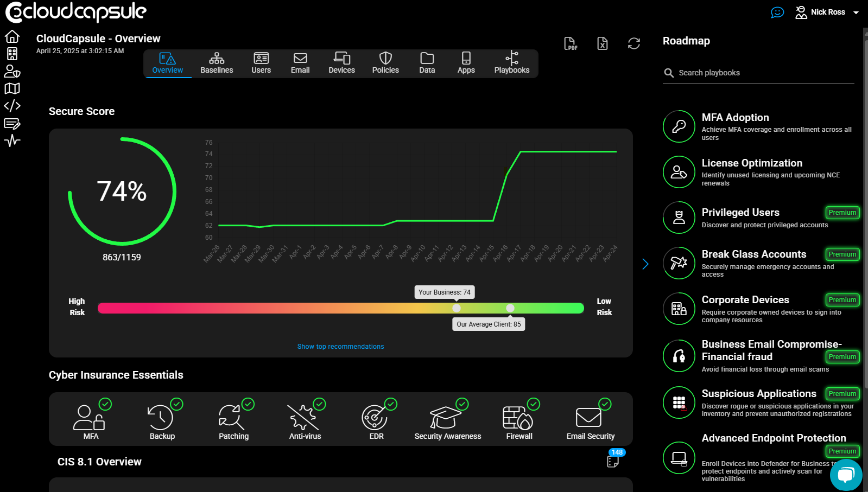Viewport: 868px width, 492px height.
Task: Open the Apps tab
Action: click(x=466, y=63)
